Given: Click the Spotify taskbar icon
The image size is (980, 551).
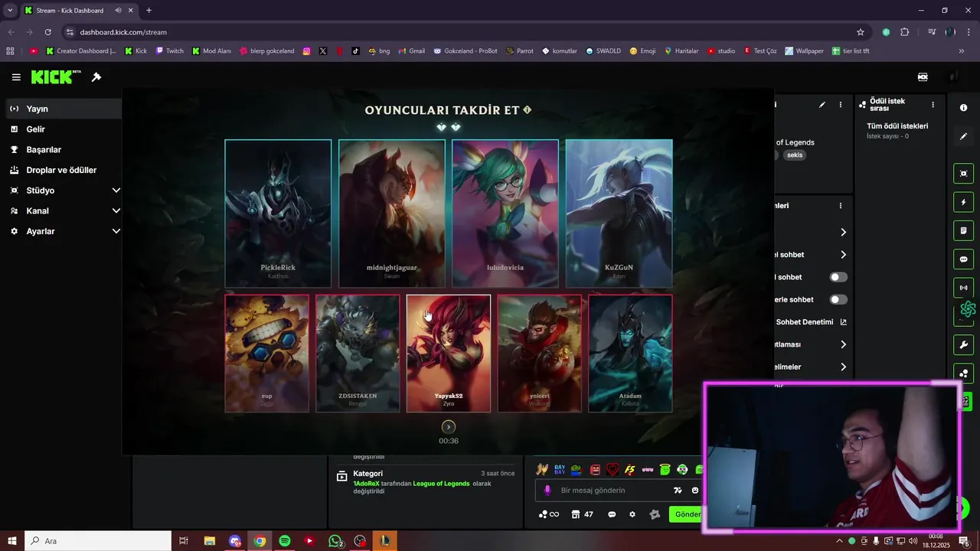Looking at the screenshot, I should pos(285,541).
